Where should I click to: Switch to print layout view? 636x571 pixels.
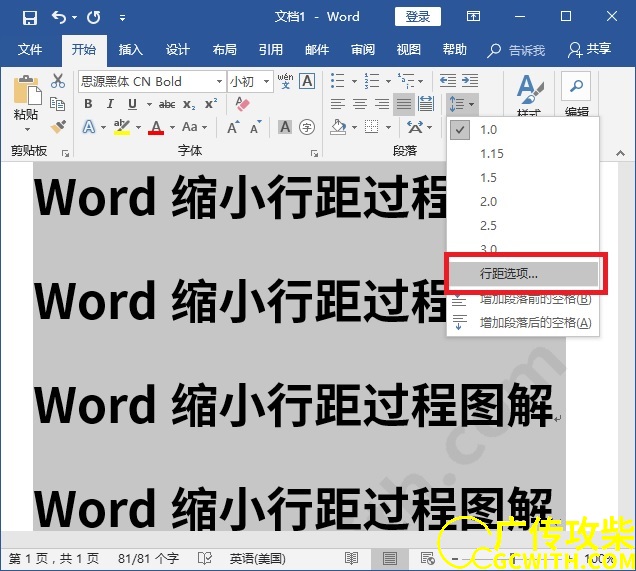click(389, 559)
